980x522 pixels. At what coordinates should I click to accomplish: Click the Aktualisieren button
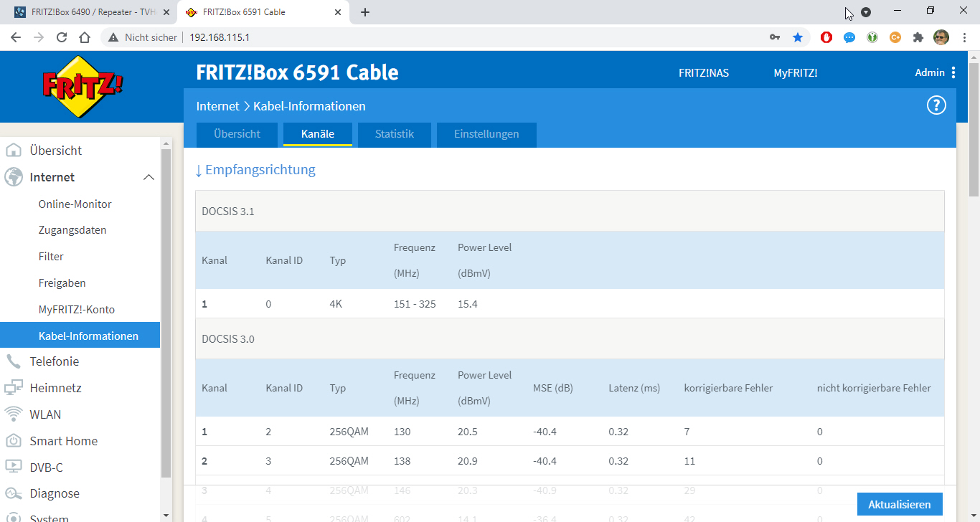900,504
